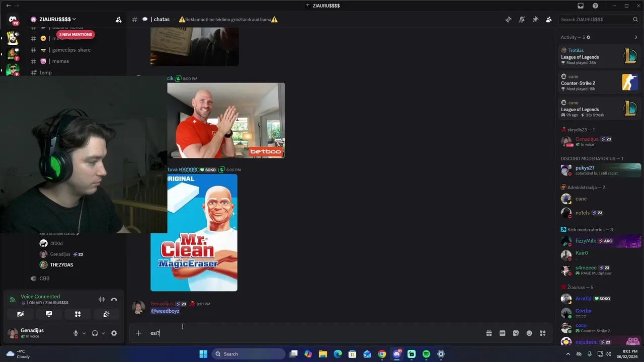
Task: Open the Mr. Clean Magic Eraser image
Action: [x=194, y=232]
